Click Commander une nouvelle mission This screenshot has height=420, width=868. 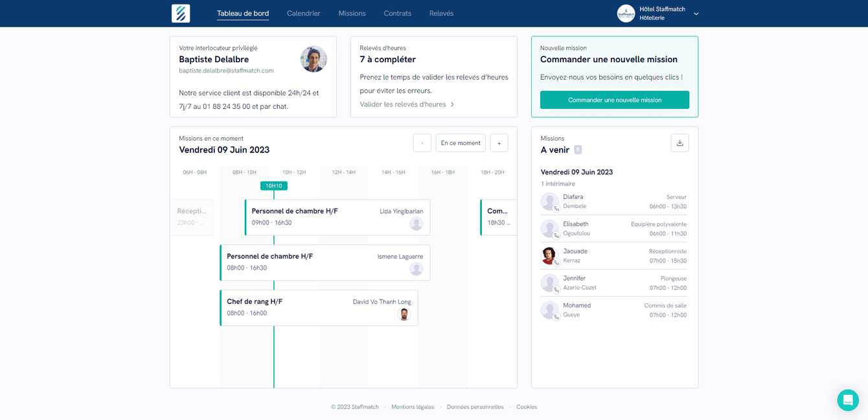[614, 100]
